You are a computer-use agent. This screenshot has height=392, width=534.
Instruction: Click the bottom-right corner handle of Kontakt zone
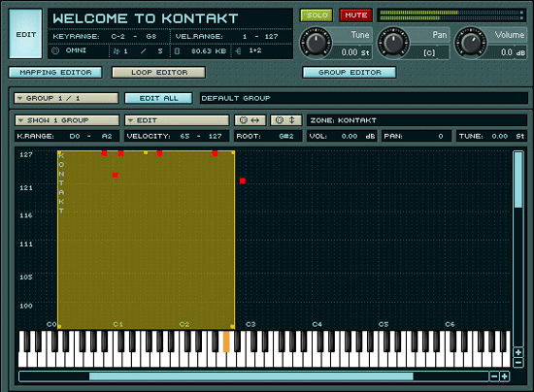pyautogui.click(x=233, y=327)
